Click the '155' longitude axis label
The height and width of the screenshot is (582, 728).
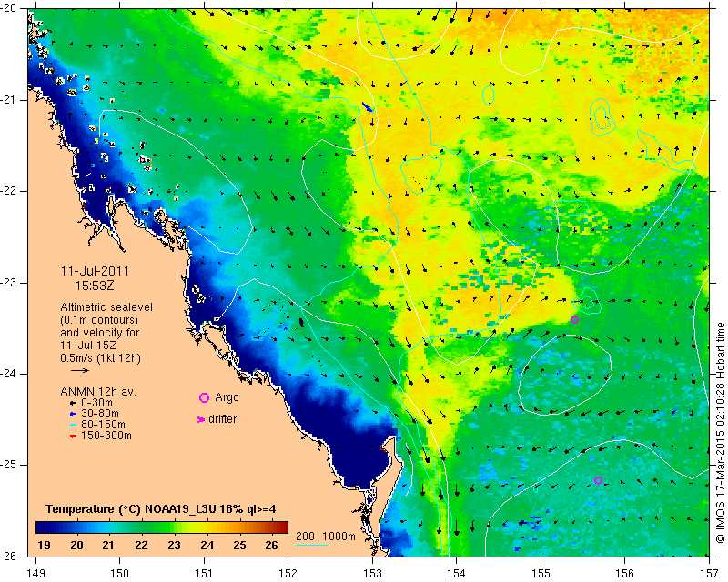(x=541, y=574)
